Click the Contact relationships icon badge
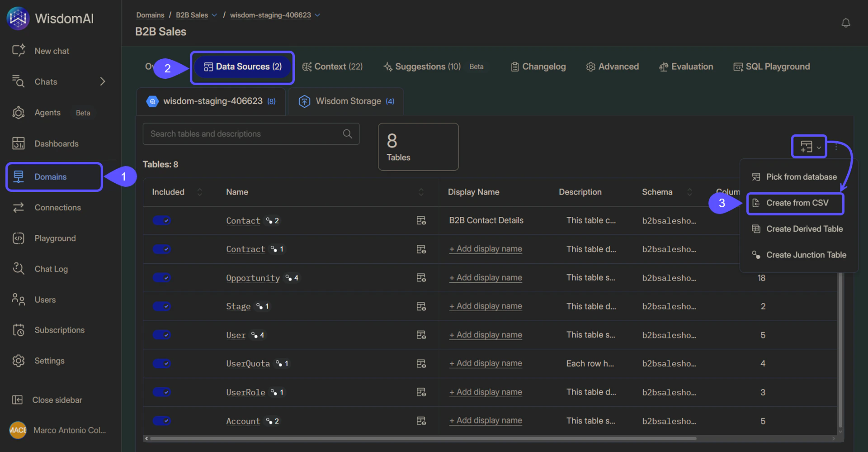868x452 pixels. tap(273, 220)
